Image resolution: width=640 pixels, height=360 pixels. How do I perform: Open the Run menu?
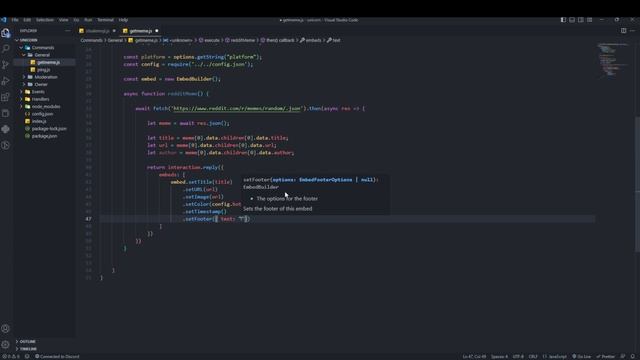(88, 20)
